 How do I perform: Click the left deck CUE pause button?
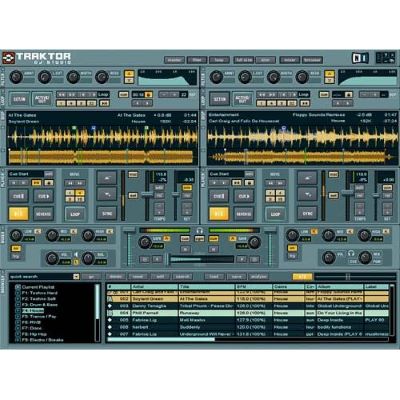pos(19,196)
